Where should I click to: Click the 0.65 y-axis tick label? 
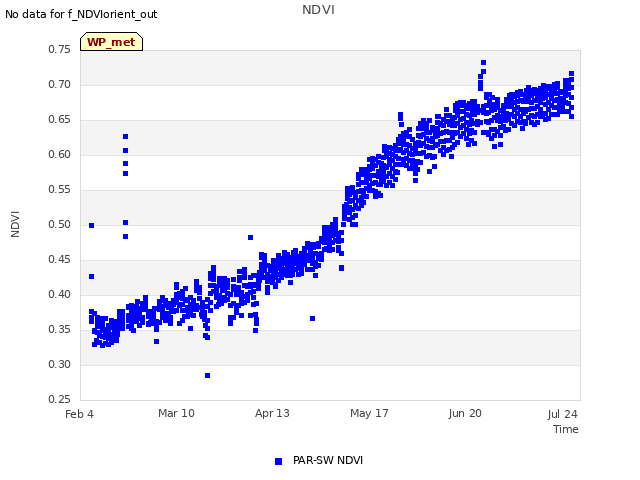tap(59, 120)
